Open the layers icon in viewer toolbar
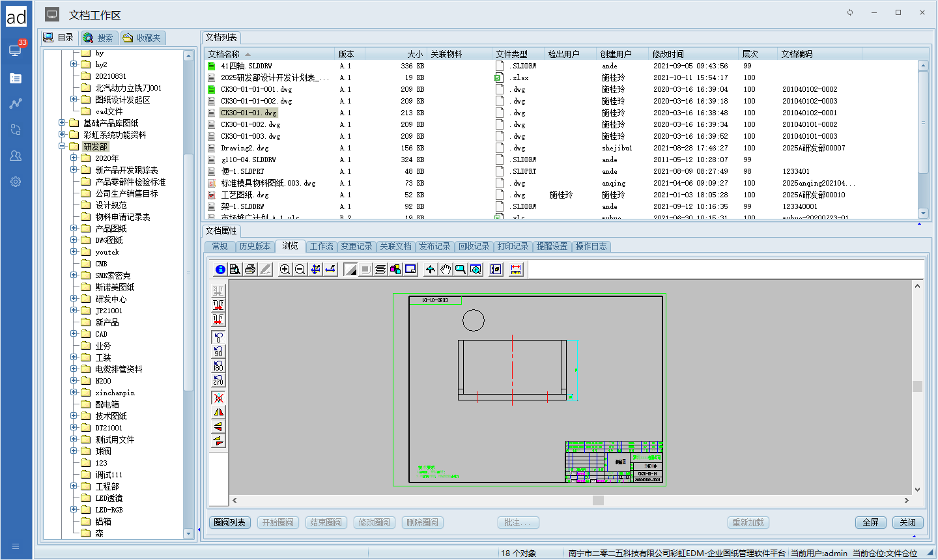The width and height of the screenshot is (938, 560). [x=380, y=270]
